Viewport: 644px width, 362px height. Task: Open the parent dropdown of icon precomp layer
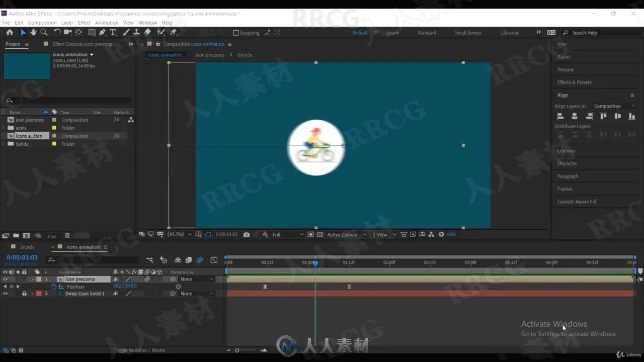197,279
